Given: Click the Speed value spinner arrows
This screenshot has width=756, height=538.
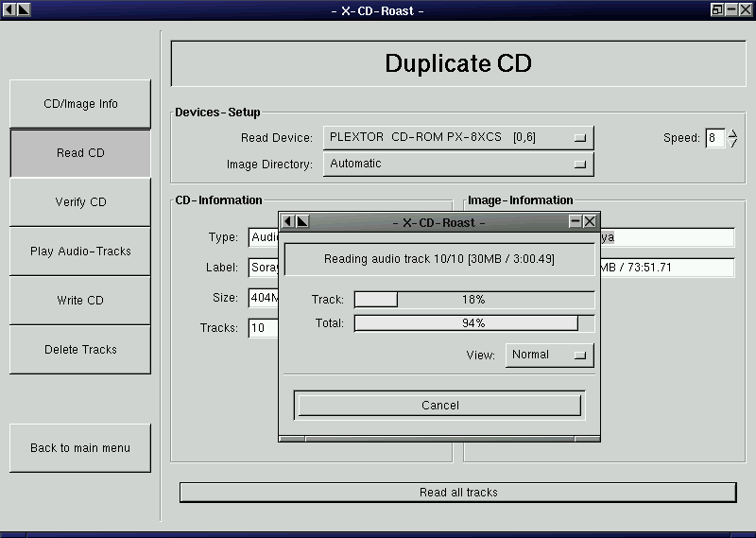Looking at the screenshot, I should pyautogui.click(x=733, y=138).
